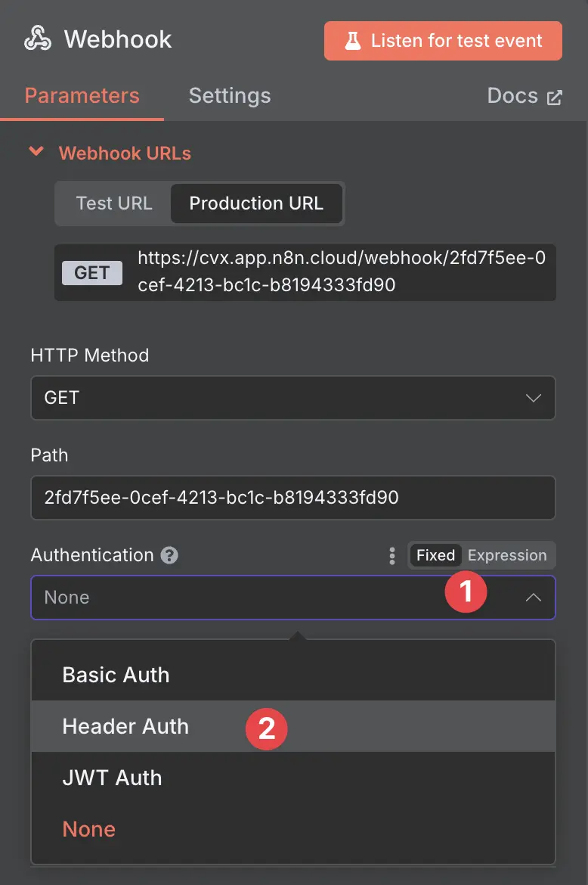
Task: Click into the Path input field
Action: tap(293, 498)
